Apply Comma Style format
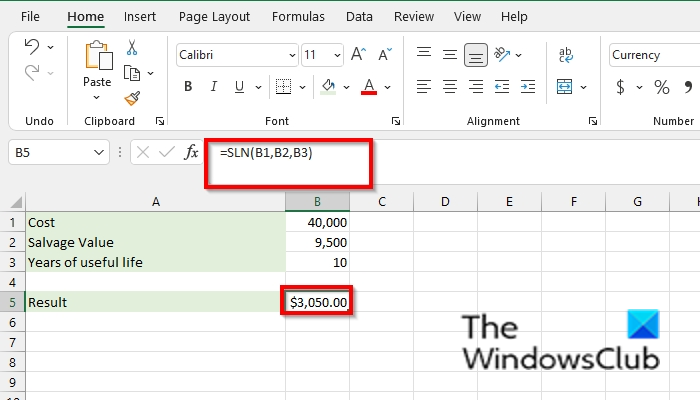 point(688,87)
